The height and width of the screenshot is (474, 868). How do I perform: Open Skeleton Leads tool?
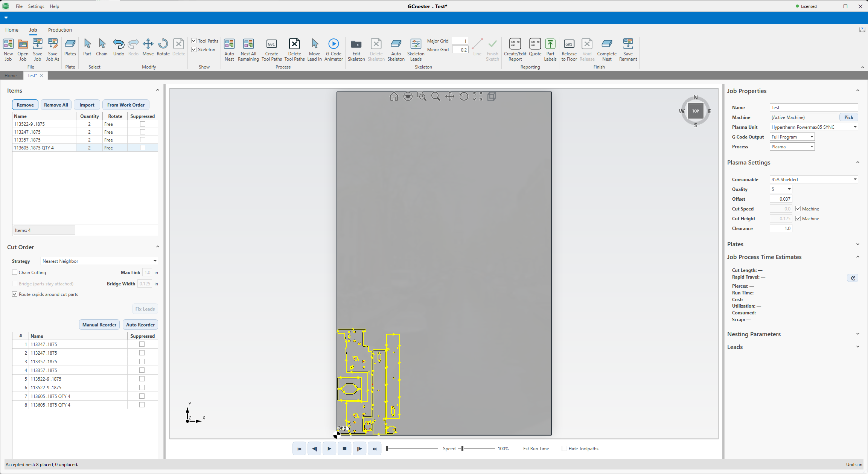416,49
